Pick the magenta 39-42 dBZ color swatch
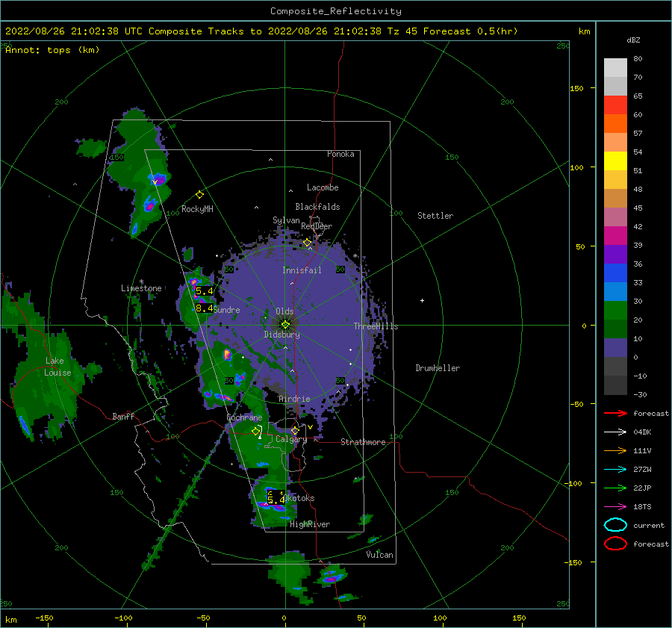 coord(615,236)
